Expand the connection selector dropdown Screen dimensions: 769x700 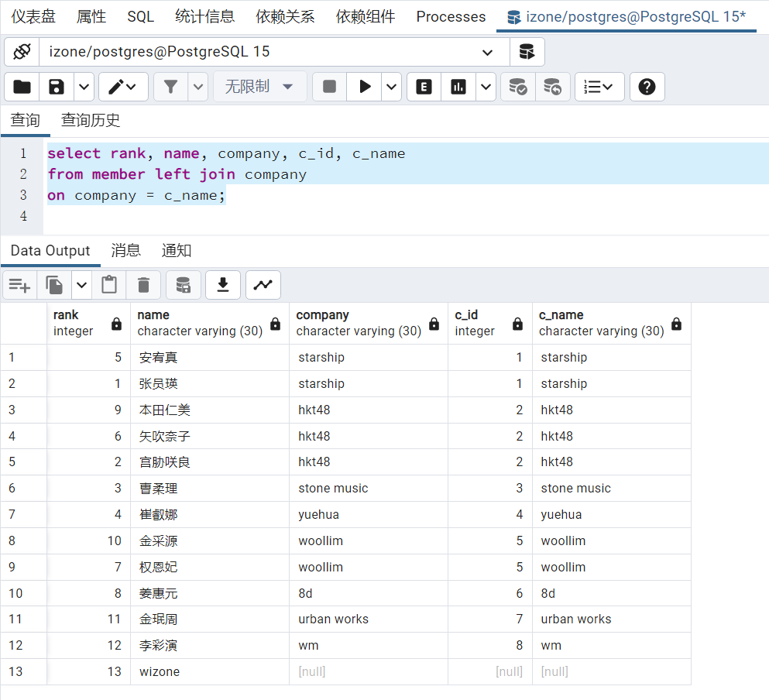tap(487, 52)
